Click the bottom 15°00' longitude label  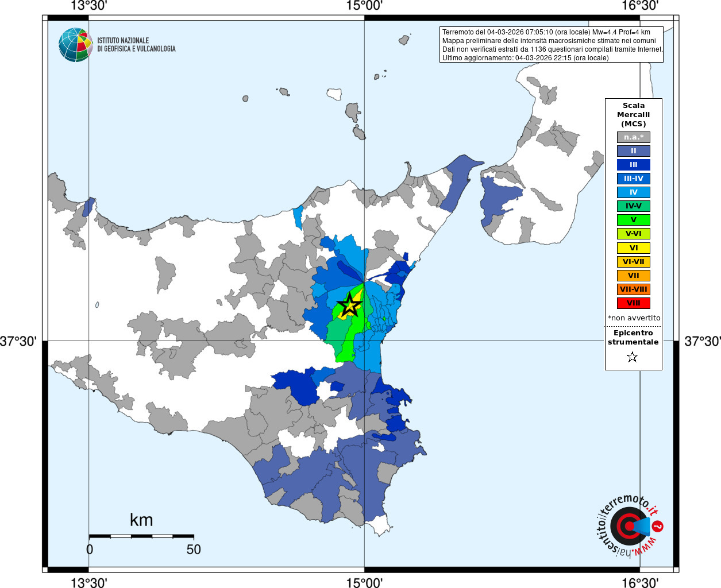(x=364, y=582)
